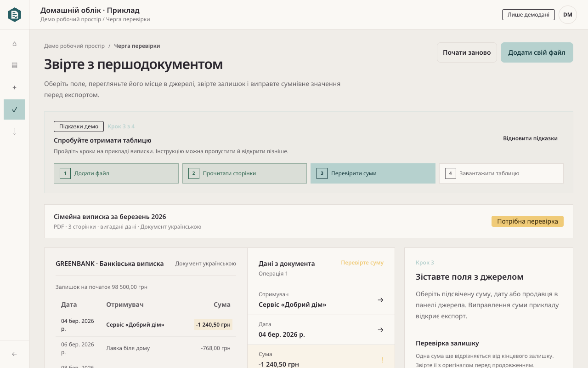Click the Сума column header

pos(222,305)
